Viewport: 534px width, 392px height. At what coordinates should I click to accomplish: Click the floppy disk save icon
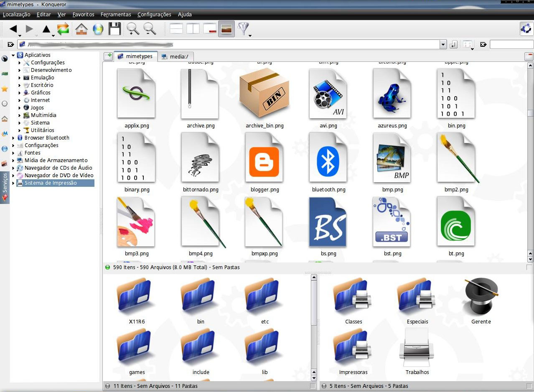[x=114, y=29]
